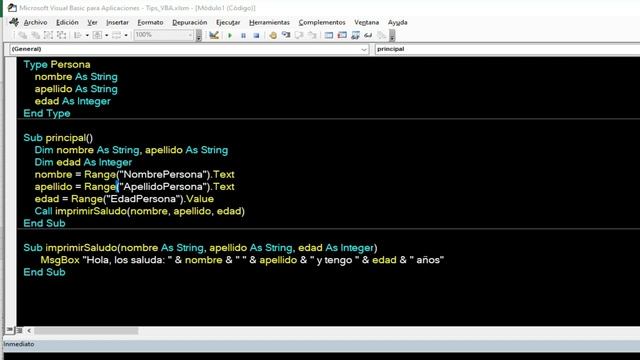
Task: Open the 100% zoom combo box
Action: point(163,35)
